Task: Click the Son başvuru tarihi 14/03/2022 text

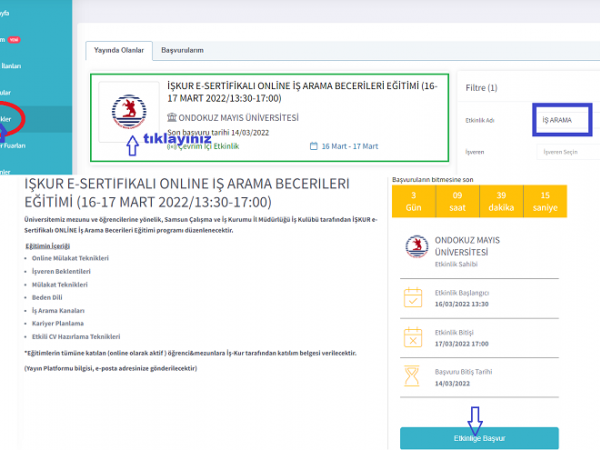Action: [218, 133]
